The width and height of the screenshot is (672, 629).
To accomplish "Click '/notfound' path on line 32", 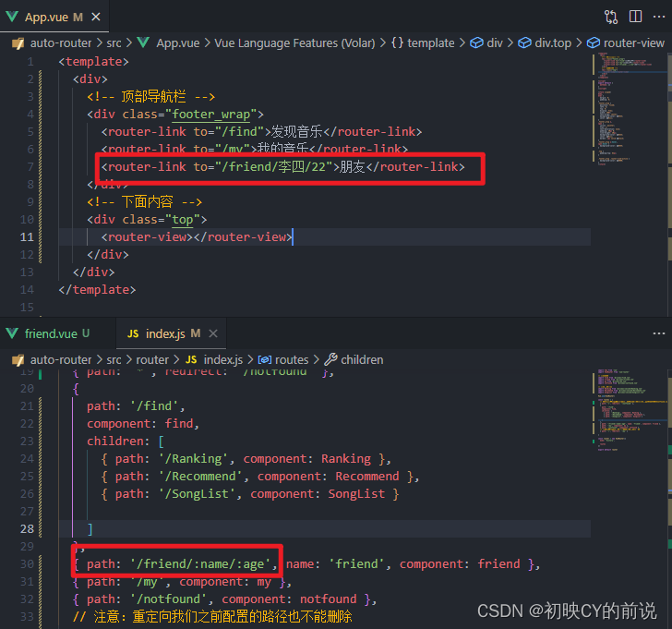I will [168, 599].
